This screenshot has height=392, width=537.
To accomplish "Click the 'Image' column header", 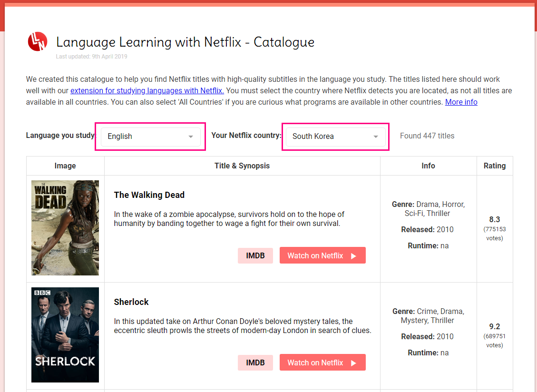I will [x=65, y=166].
